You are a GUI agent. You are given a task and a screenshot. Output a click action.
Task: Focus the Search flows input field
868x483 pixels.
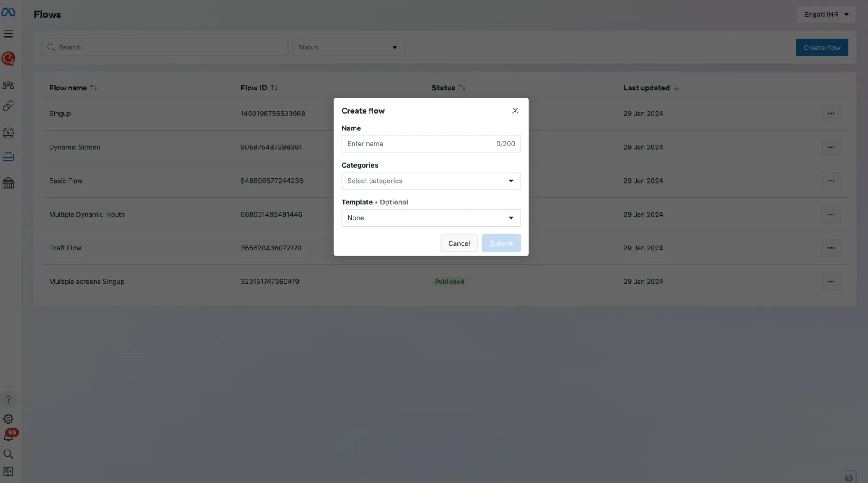[x=165, y=47]
